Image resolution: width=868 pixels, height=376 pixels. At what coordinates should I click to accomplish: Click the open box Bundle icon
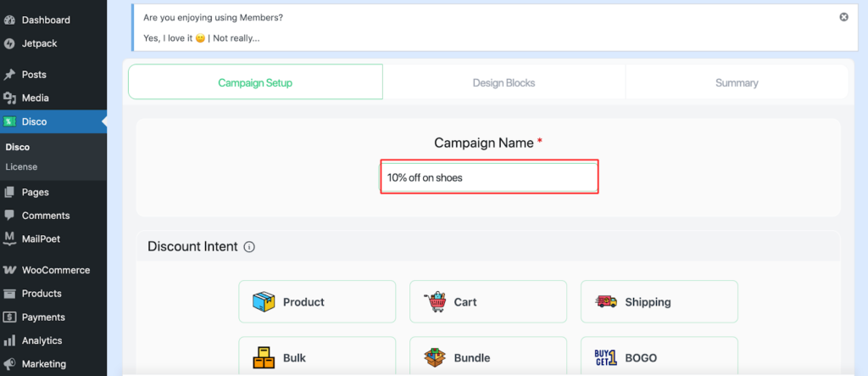click(435, 357)
